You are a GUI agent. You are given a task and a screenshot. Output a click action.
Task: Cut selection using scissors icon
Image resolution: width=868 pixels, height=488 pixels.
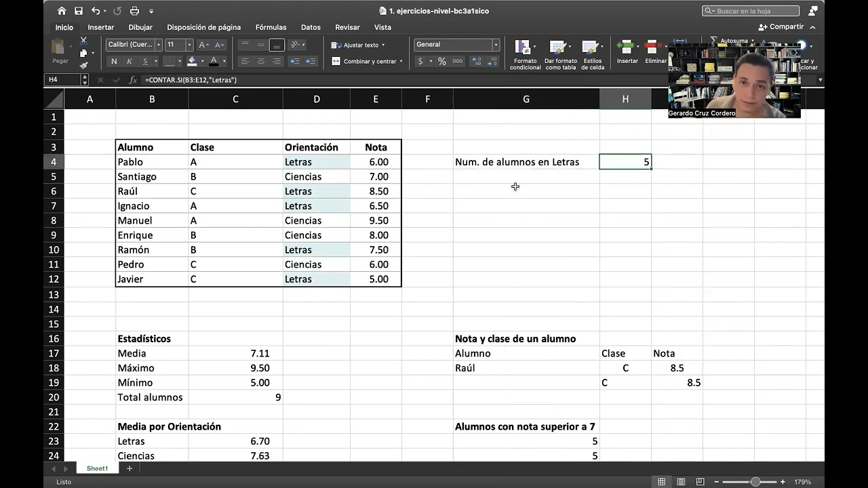click(x=83, y=41)
